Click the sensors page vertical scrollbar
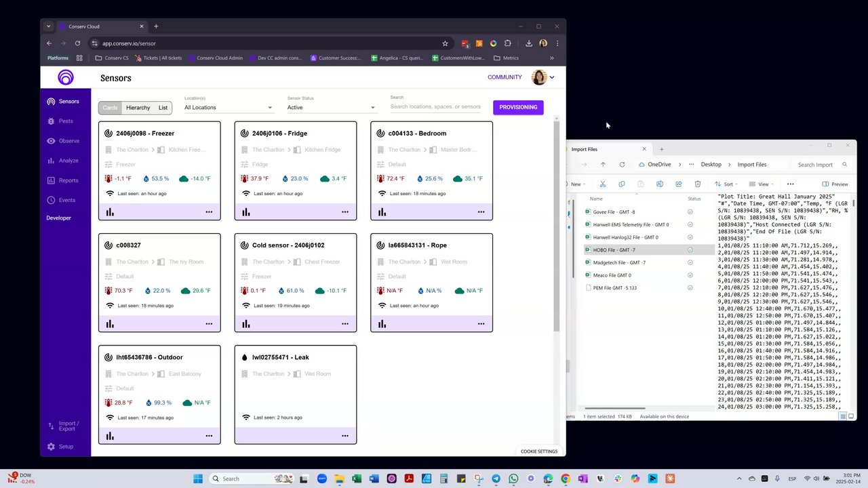Screen dimensions: 868x488 pyautogui.click(x=557, y=226)
